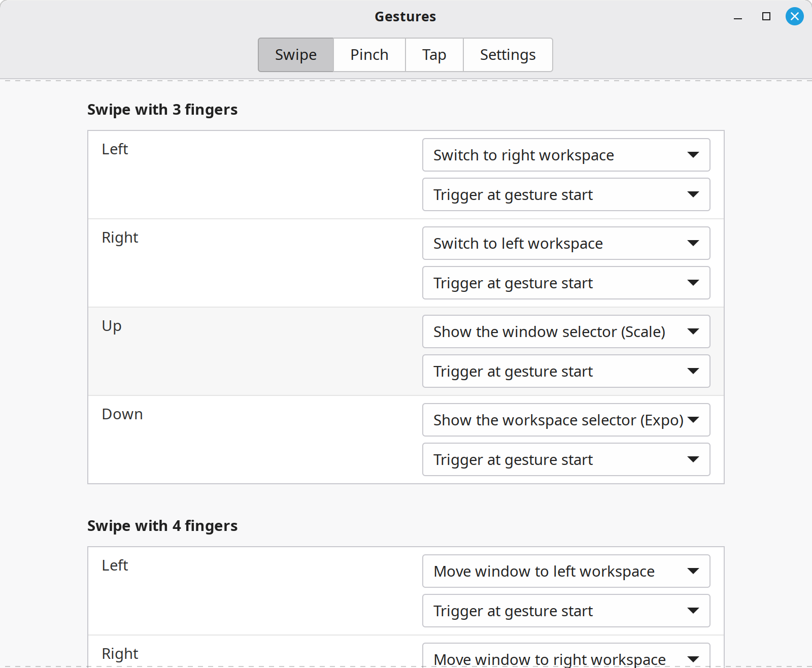Click the 'Down' row label
812x668 pixels.
[122, 414]
